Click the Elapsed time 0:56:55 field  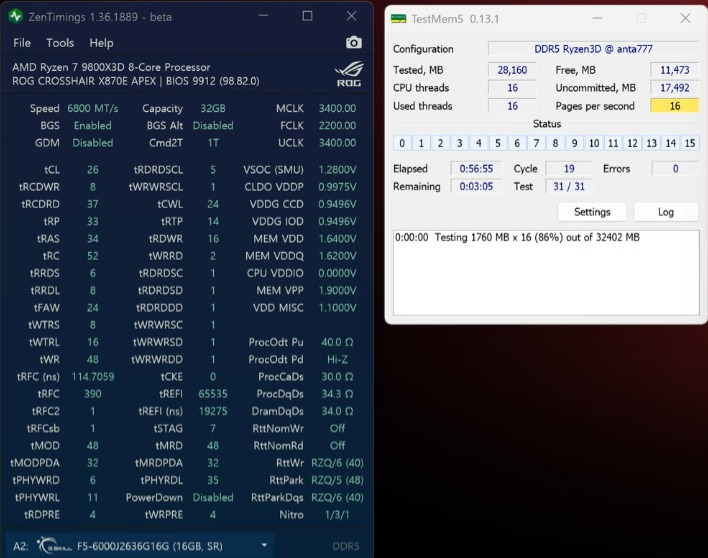[x=476, y=168]
